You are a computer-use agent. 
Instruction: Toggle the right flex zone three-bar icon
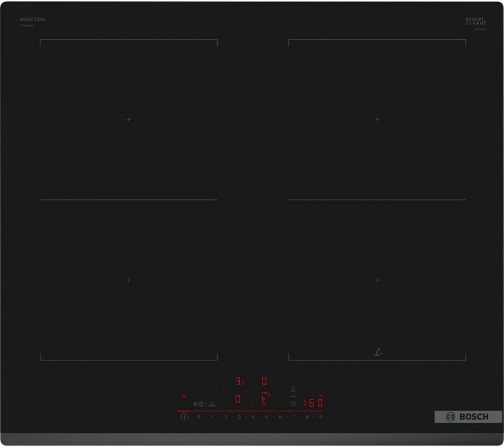pos(279,389)
